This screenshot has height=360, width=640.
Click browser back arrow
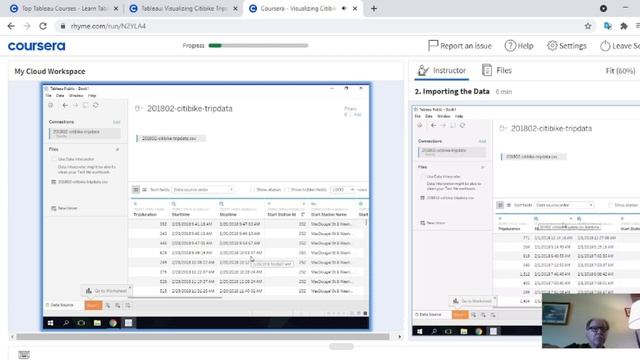point(11,26)
